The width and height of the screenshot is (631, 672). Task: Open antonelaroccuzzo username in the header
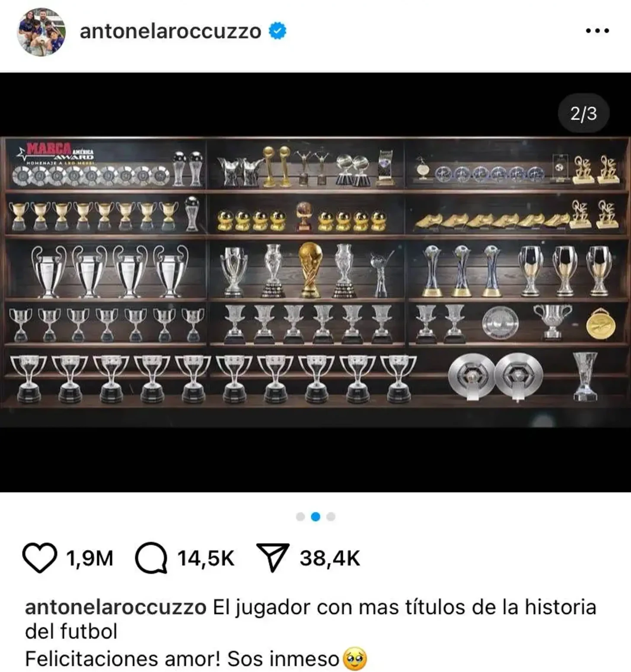point(171,31)
